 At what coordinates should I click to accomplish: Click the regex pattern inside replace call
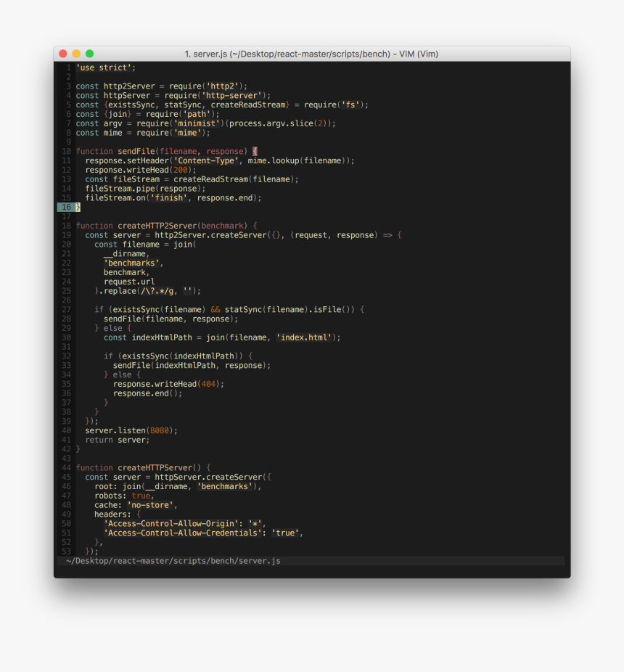coord(159,291)
